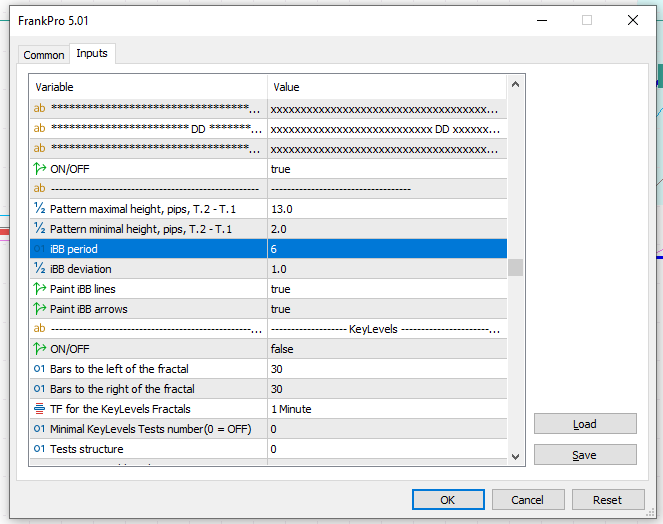The width and height of the screenshot is (663, 524).
Task: Open the 1 Minute timeframe dropdown value
Action: [x=386, y=409]
